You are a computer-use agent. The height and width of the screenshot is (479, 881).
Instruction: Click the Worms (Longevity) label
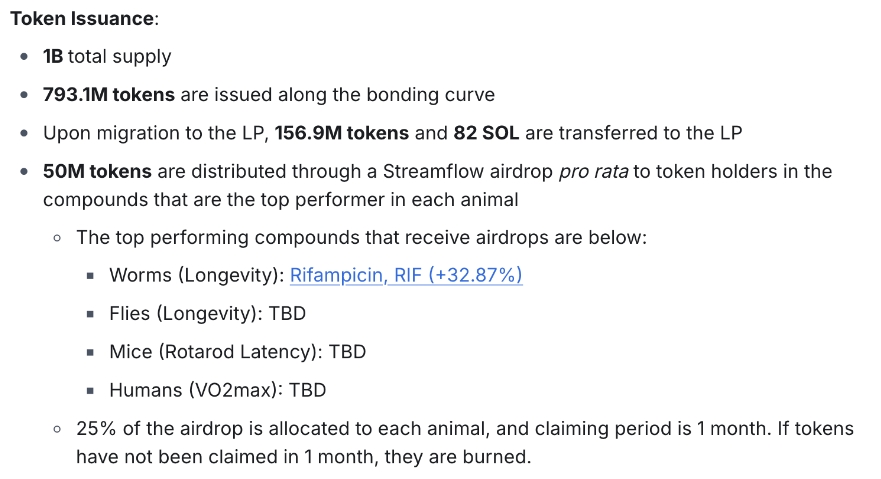(197, 275)
